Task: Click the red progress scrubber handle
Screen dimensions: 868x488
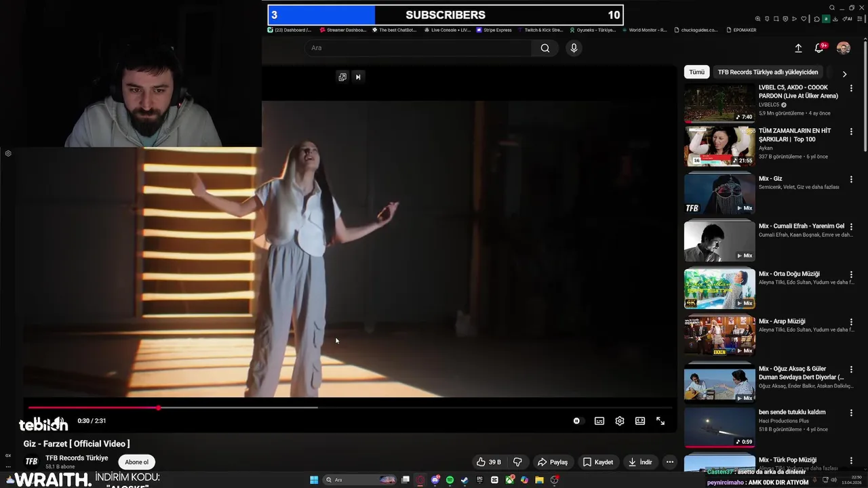Action: click(158, 408)
